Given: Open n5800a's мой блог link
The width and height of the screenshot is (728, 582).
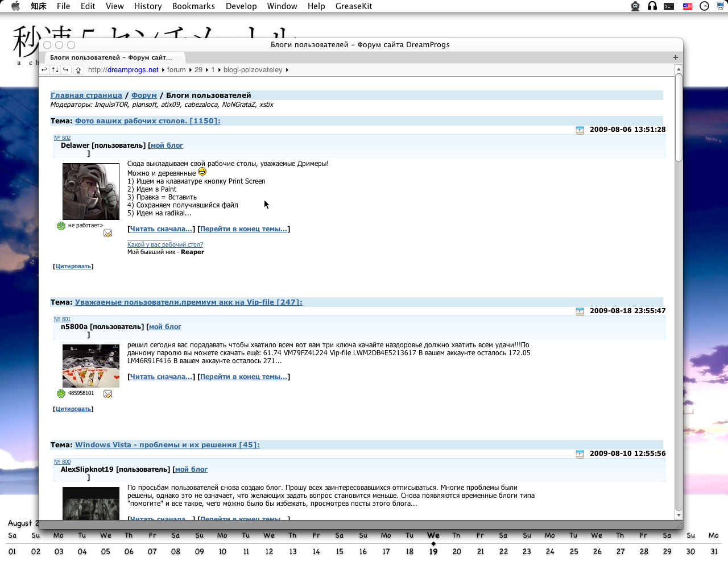Looking at the screenshot, I should [x=165, y=327].
